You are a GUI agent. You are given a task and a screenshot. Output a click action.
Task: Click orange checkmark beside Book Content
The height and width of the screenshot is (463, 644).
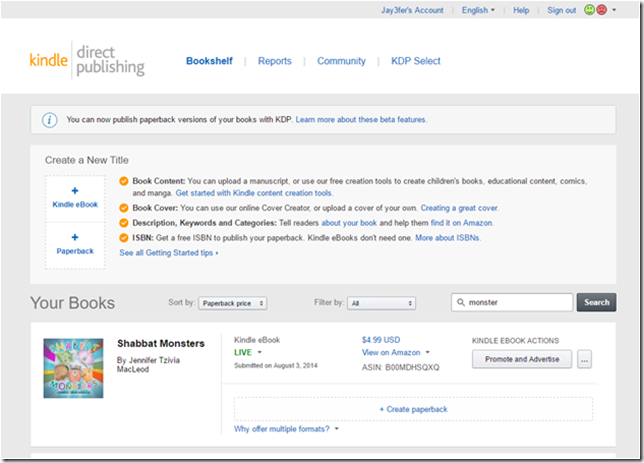(124, 181)
